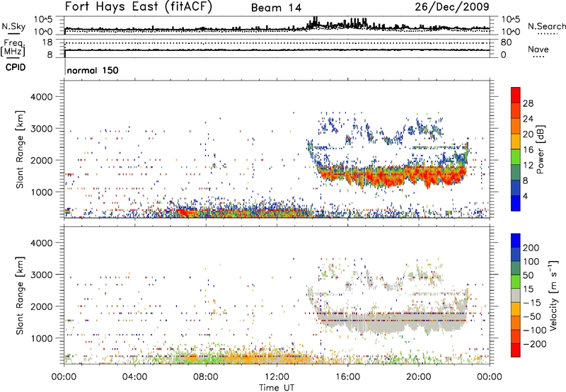Click the "24" power colorbar label
The width and height of the screenshot is (566, 392).
click(x=528, y=119)
